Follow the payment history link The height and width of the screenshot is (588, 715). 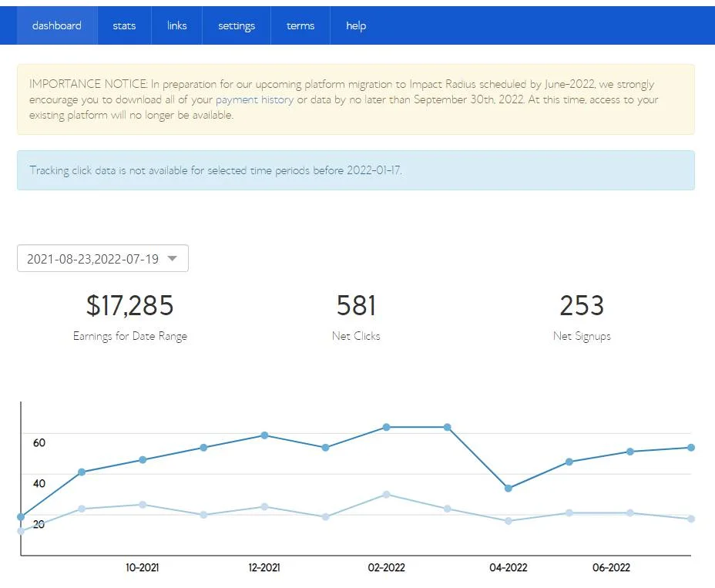[254, 100]
